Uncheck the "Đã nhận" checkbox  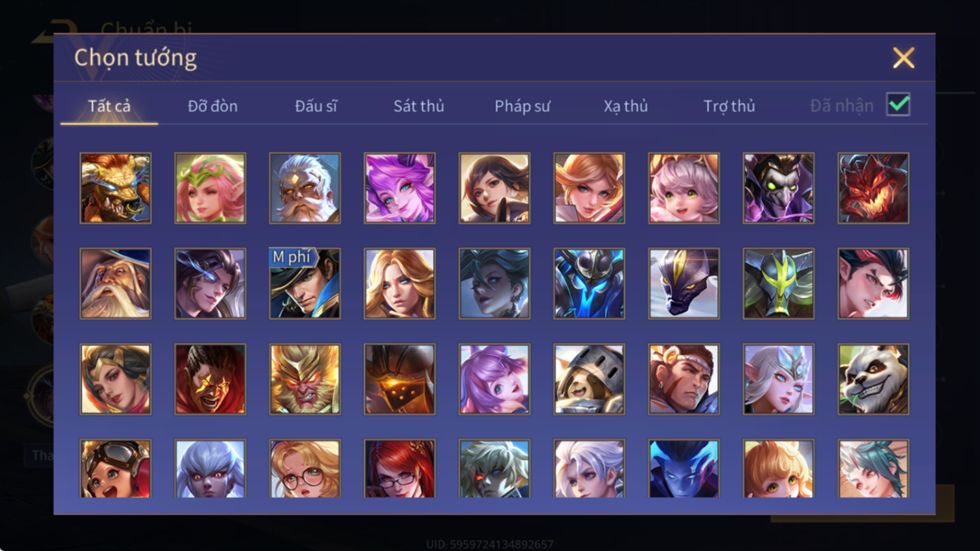click(x=898, y=105)
